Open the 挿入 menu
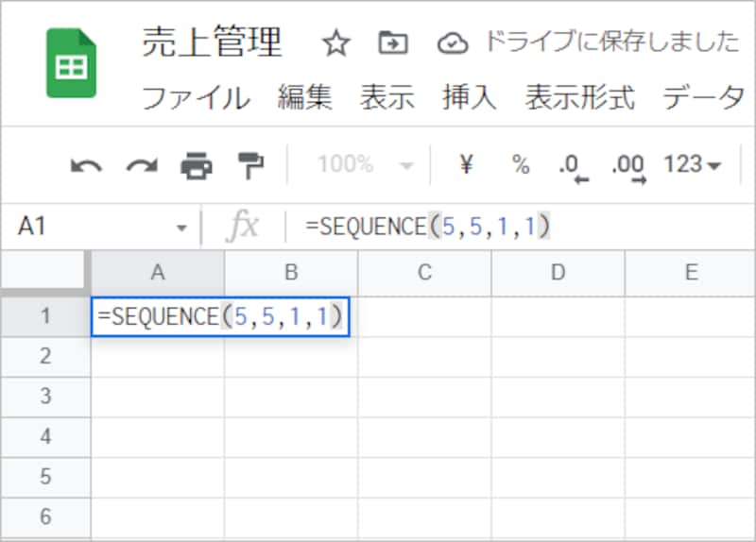The height and width of the screenshot is (542, 756). 470,97
